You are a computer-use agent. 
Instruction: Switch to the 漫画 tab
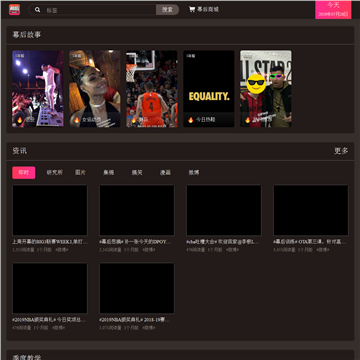tap(165, 173)
